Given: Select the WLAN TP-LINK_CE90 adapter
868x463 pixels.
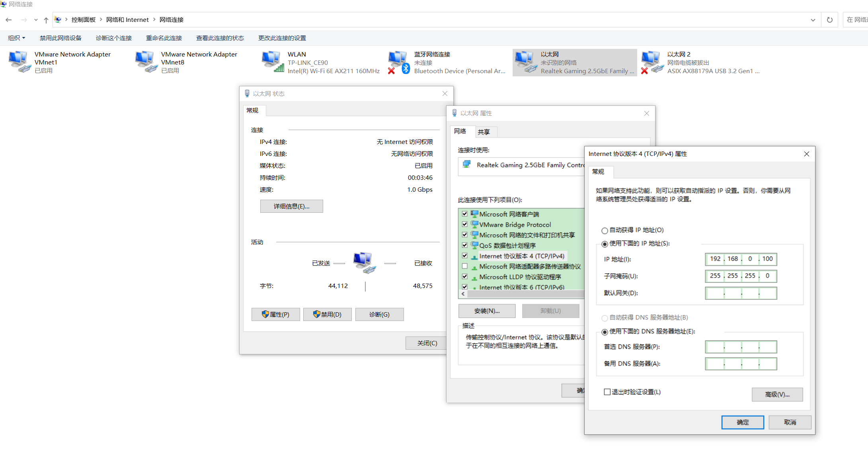Looking at the screenshot, I should (272, 62).
